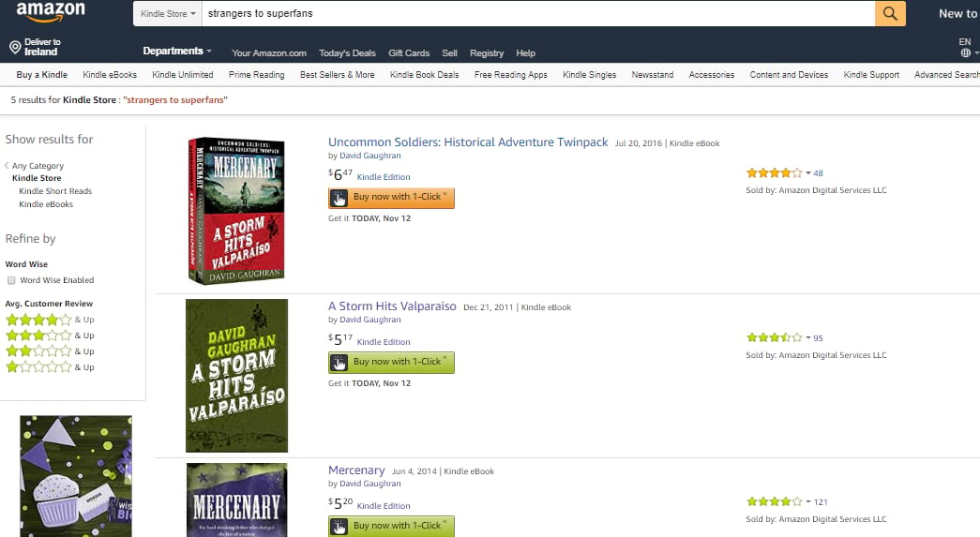980x537 pixels.
Task: Open David Gaughran author link under Mercenary
Action: [370, 484]
